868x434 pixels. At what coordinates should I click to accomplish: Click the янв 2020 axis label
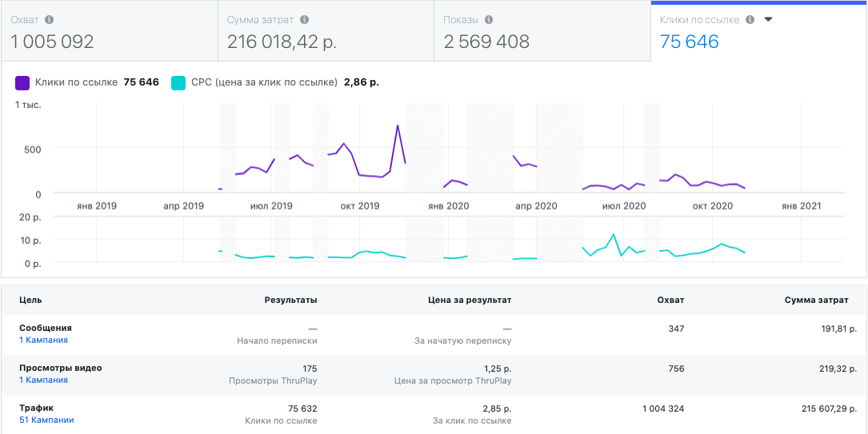[x=448, y=206]
